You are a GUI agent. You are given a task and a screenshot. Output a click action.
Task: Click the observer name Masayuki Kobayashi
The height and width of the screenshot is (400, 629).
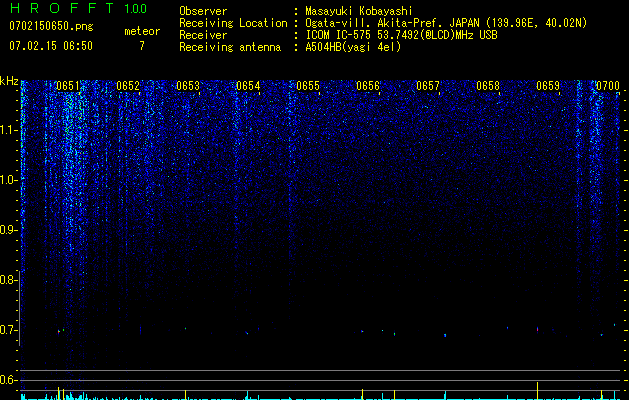(x=359, y=11)
